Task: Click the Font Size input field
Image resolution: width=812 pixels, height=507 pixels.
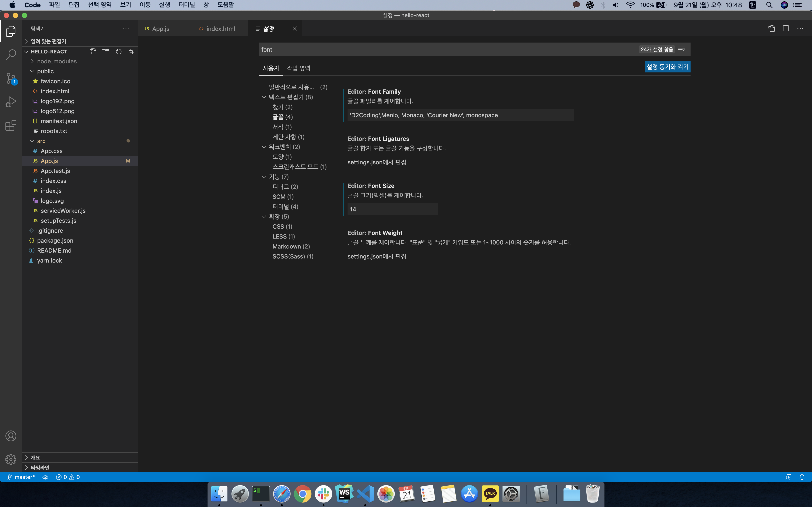Action: click(392, 209)
